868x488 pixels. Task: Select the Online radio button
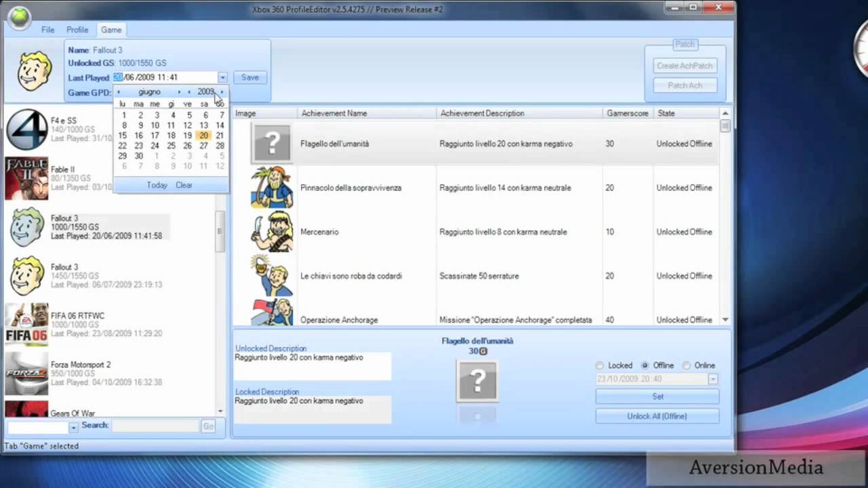(x=686, y=365)
